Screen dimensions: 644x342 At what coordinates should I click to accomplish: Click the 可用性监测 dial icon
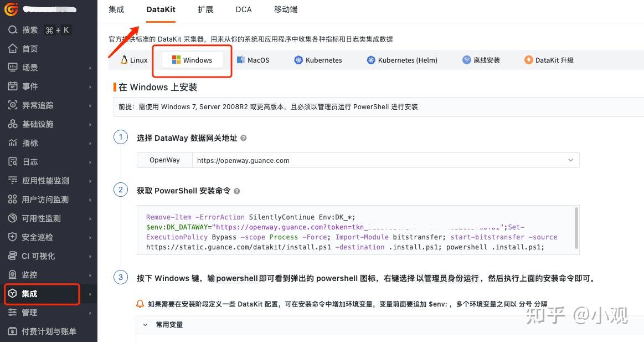pyautogui.click(x=13, y=218)
